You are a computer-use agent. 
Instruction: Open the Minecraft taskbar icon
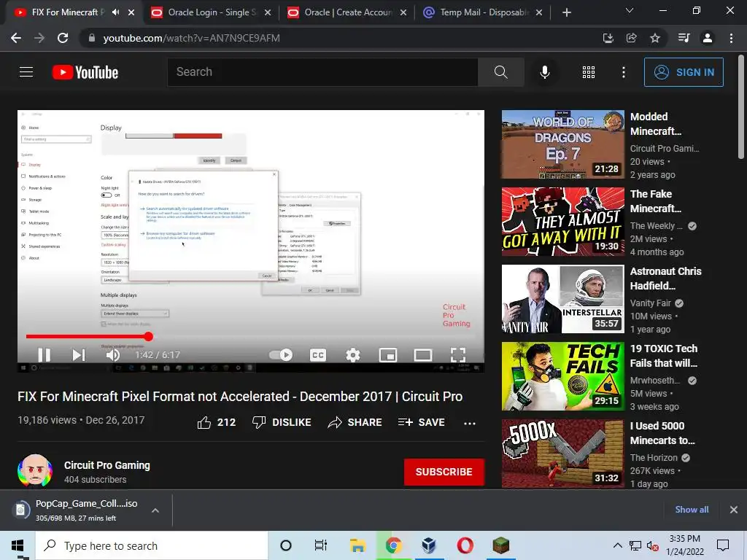click(500, 545)
